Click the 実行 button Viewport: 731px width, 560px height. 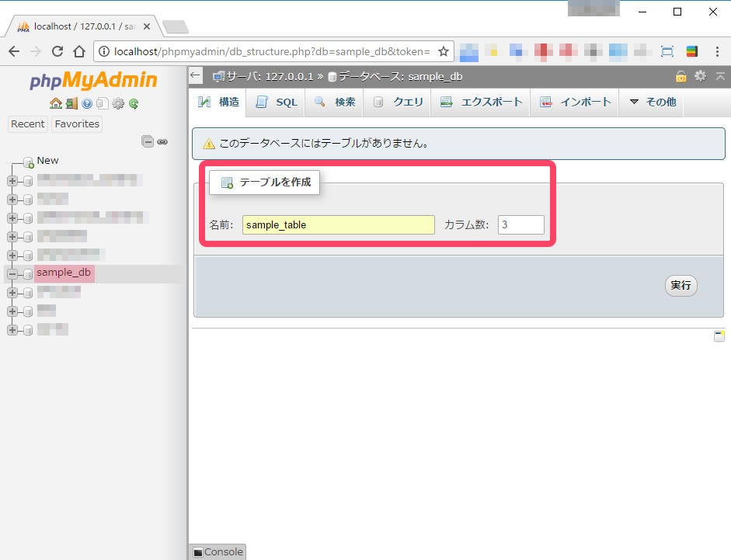click(681, 285)
